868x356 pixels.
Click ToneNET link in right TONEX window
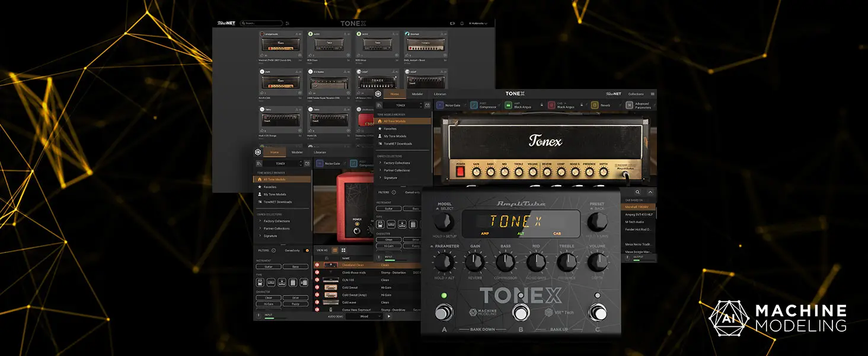coord(613,94)
